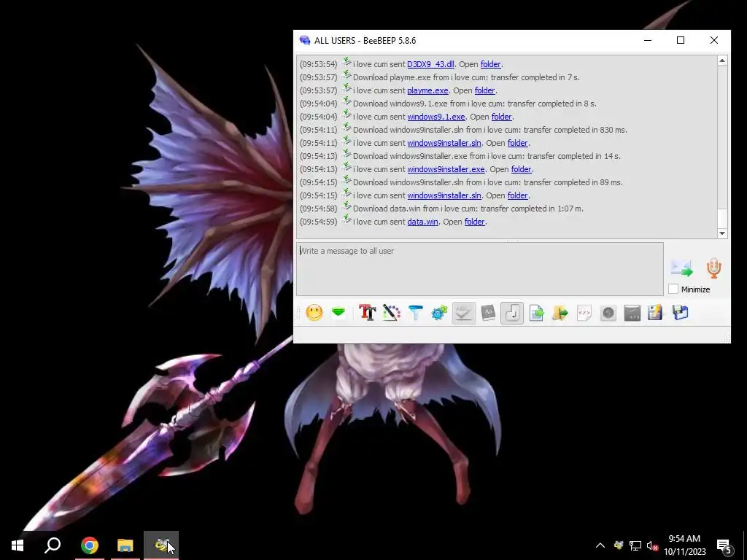This screenshot has height=560, width=747.
Task: Click 'Download data.win from i love cum' message
Action: pos(468,209)
